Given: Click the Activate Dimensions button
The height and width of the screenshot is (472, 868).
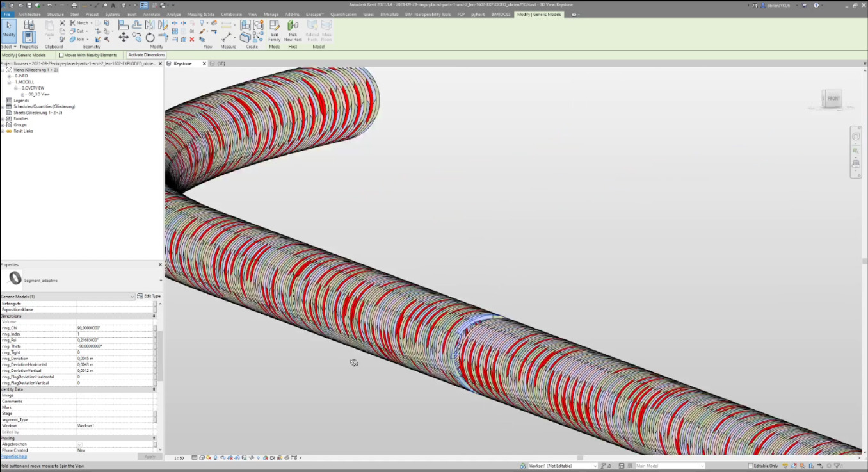Looking at the screenshot, I should click(146, 55).
